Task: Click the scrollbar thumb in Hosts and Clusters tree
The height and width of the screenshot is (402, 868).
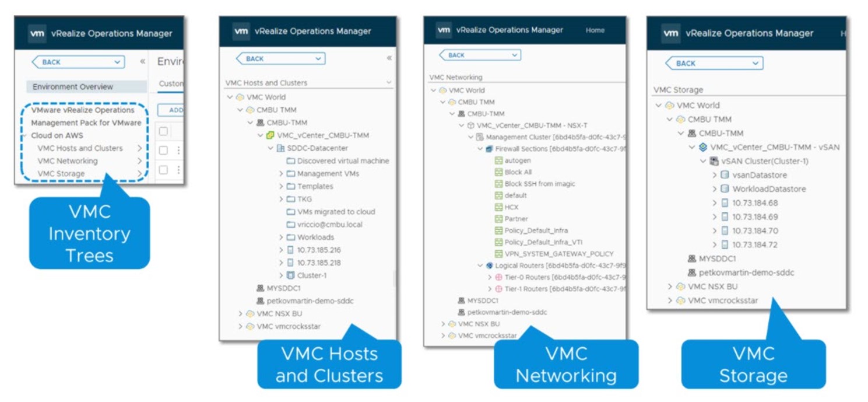Action: (395, 279)
